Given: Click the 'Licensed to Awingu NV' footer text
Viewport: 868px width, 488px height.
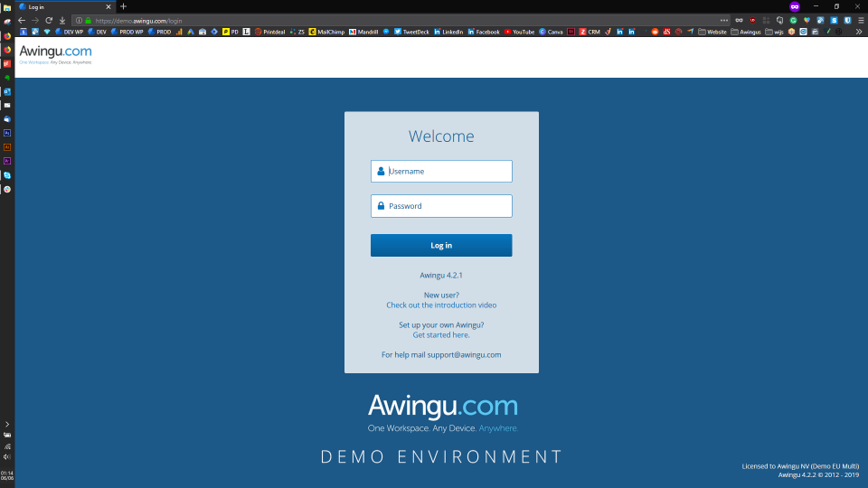Looking at the screenshot, I should click(x=800, y=466).
